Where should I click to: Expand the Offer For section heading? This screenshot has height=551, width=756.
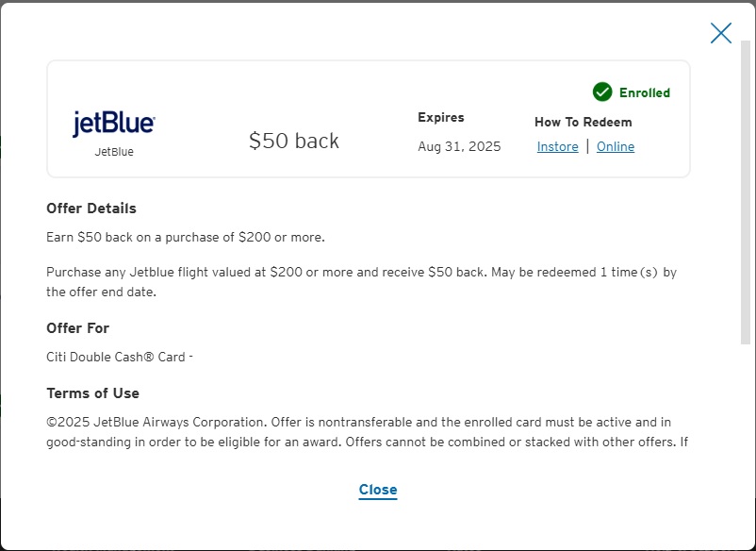point(77,327)
